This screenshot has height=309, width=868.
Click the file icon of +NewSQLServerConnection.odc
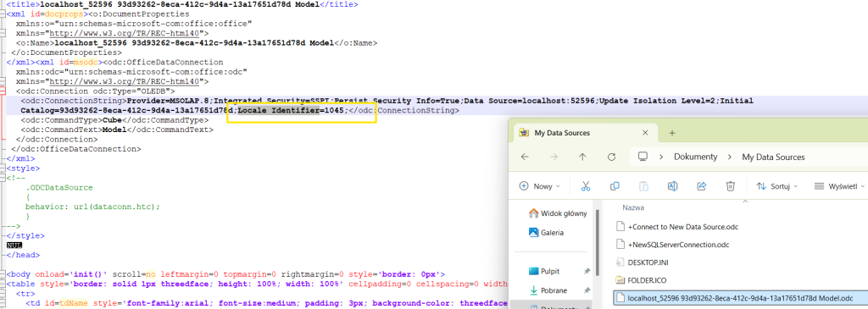pyautogui.click(x=620, y=245)
